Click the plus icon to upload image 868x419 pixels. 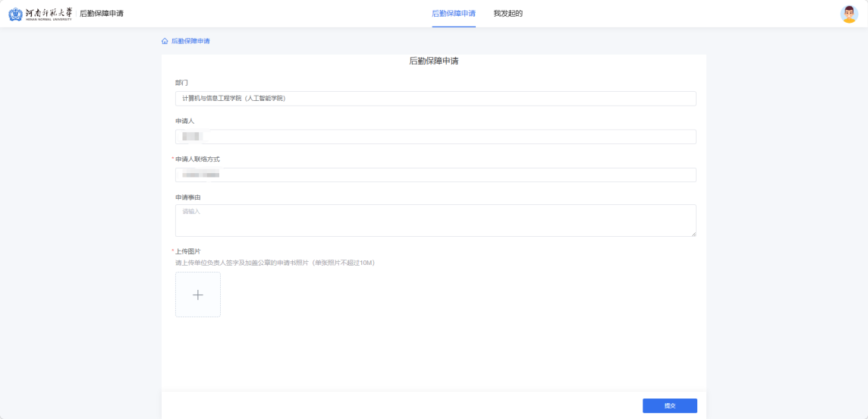198,295
